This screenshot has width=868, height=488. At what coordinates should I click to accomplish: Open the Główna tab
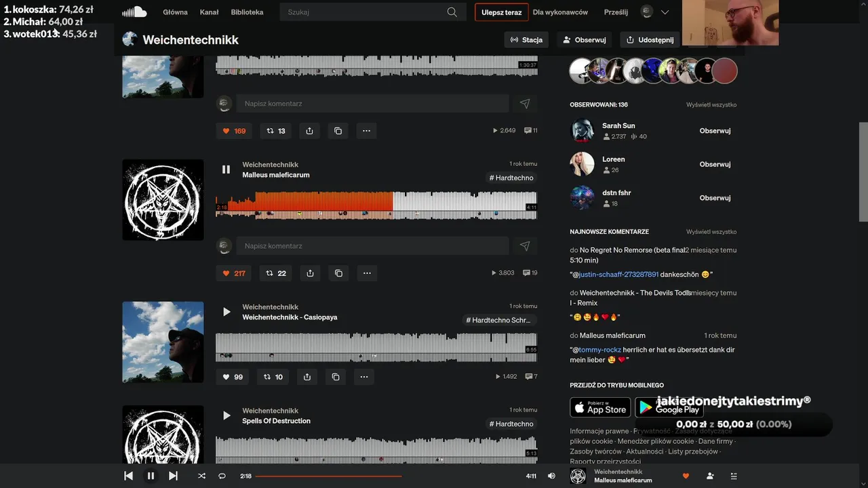point(175,12)
